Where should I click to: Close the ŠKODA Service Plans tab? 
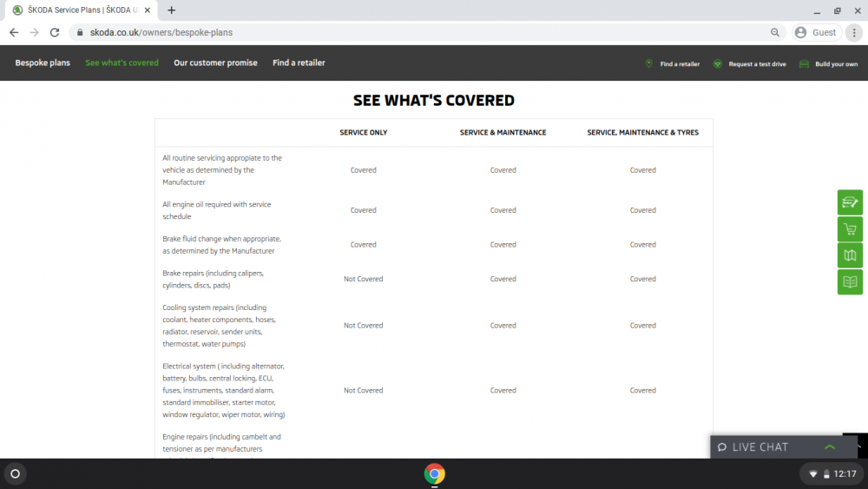click(x=148, y=10)
